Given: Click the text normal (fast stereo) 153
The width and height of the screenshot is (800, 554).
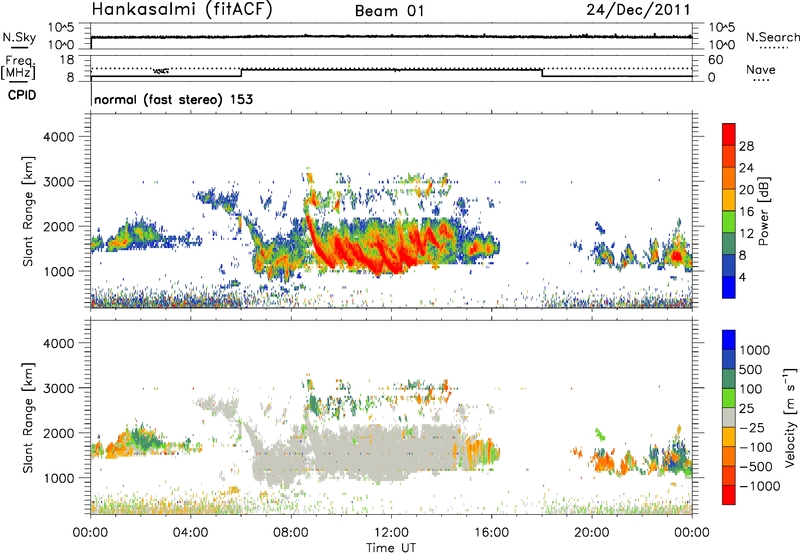Looking at the screenshot, I should [173, 99].
